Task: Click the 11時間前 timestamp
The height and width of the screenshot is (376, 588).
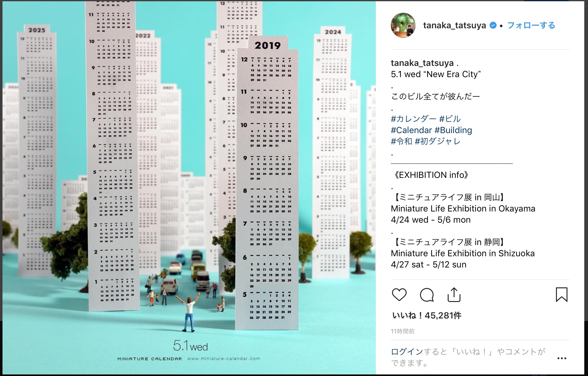Action: pyautogui.click(x=403, y=331)
